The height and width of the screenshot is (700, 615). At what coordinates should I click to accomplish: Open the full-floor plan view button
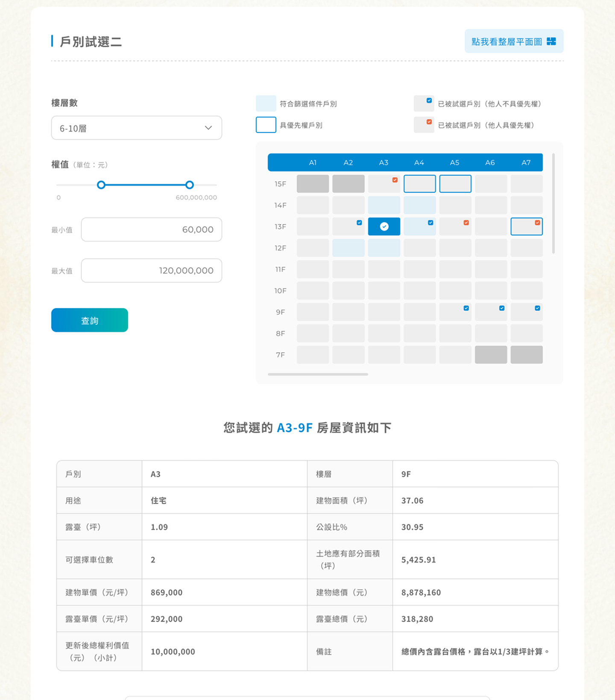514,41
